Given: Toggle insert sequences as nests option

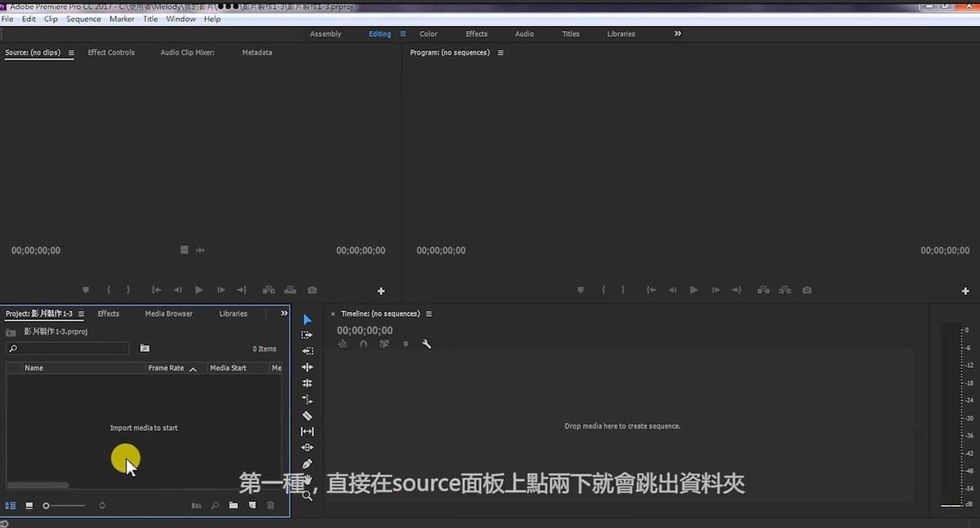Looking at the screenshot, I should click(343, 344).
